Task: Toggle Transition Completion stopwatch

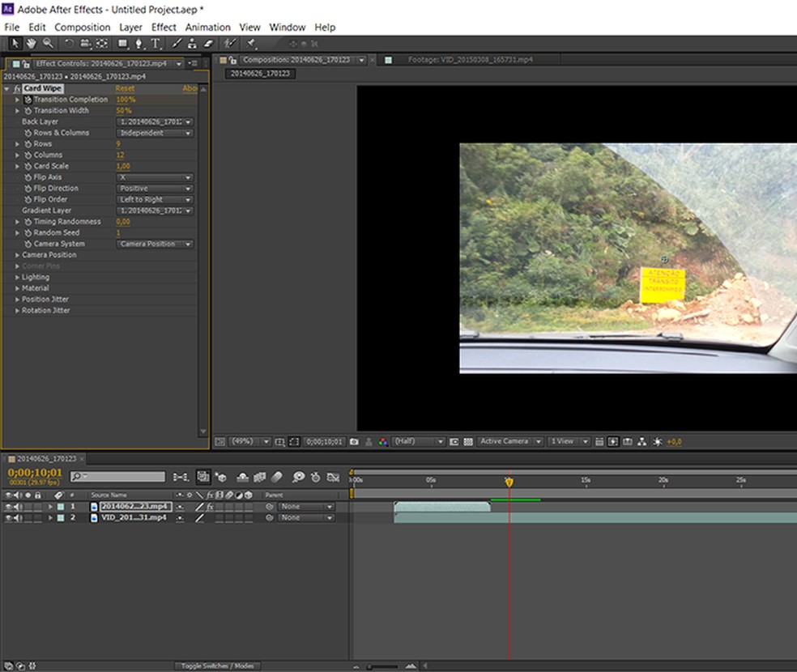Action: (28, 100)
